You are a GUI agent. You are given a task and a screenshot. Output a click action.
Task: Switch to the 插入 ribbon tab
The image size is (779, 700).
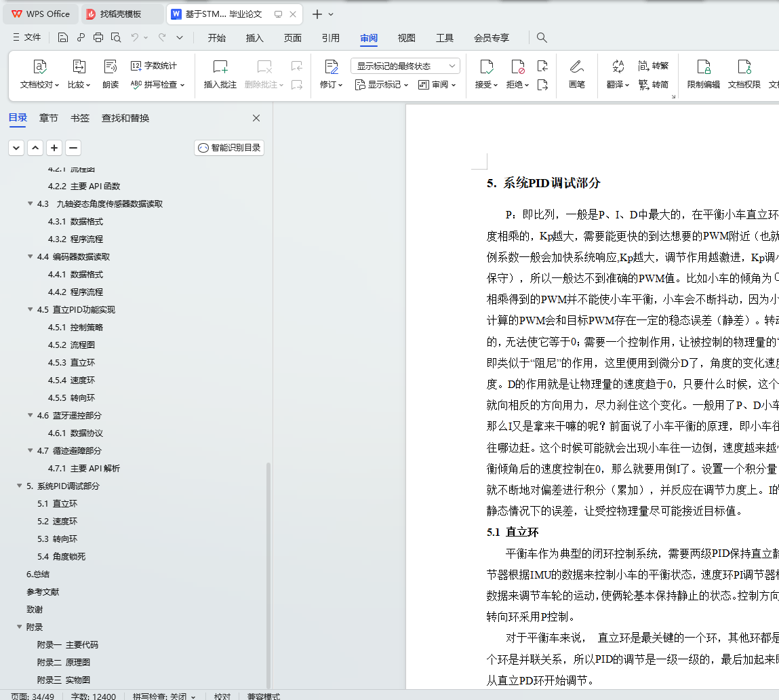point(254,38)
